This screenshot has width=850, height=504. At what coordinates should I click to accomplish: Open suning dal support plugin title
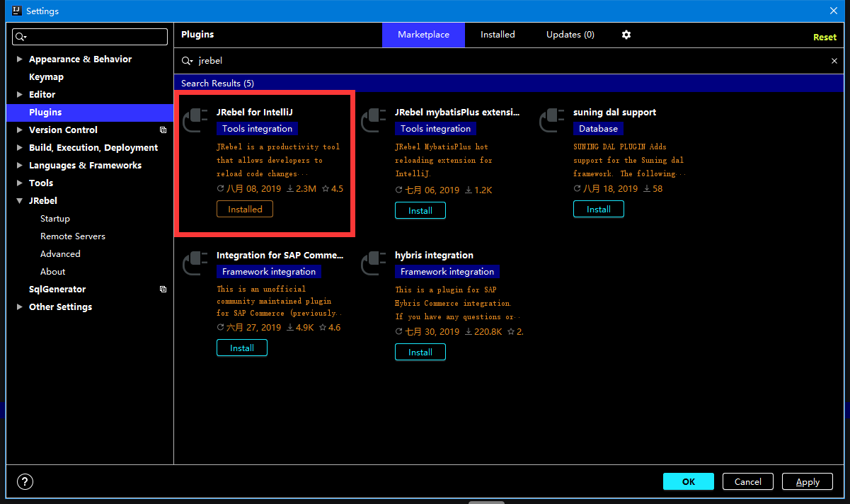(x=615, y=113)
